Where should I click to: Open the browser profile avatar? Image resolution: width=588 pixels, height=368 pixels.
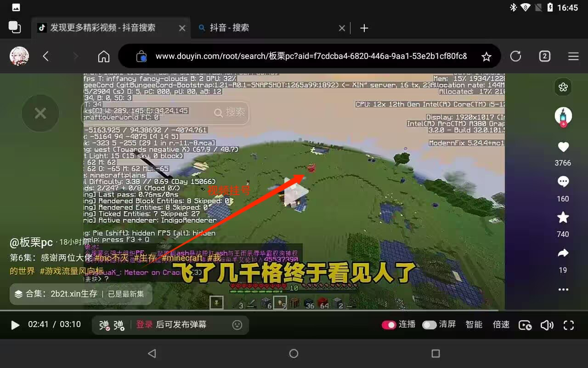pos(19,56)
